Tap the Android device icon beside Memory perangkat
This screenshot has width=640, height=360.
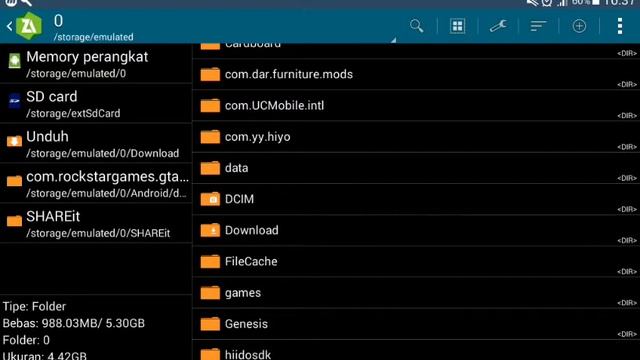[14, 61]
